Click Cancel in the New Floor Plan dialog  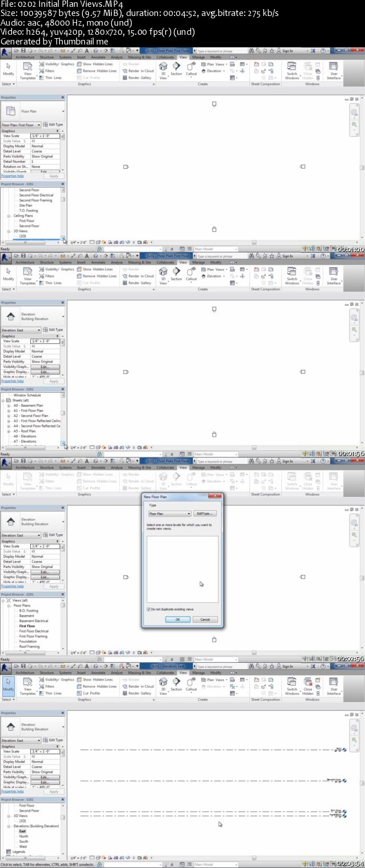point(205,620)
